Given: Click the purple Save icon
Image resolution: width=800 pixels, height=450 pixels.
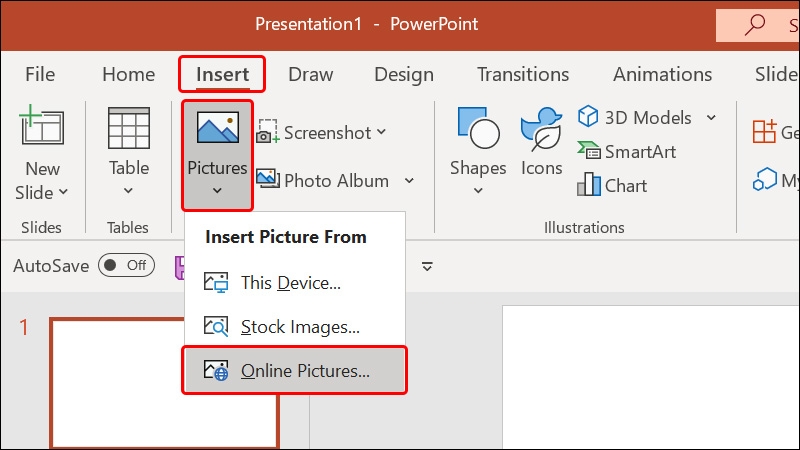Looking at the screenshot, I should pos(180,267).
